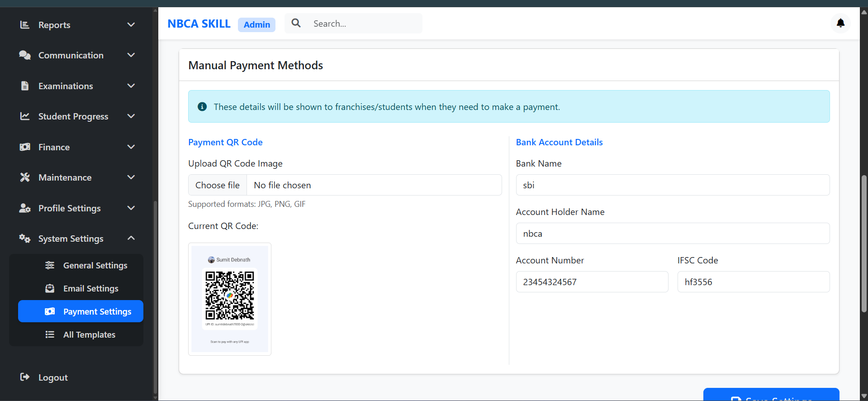
Task: Click the Email Settings envelope icon
Action: (50, 288)
